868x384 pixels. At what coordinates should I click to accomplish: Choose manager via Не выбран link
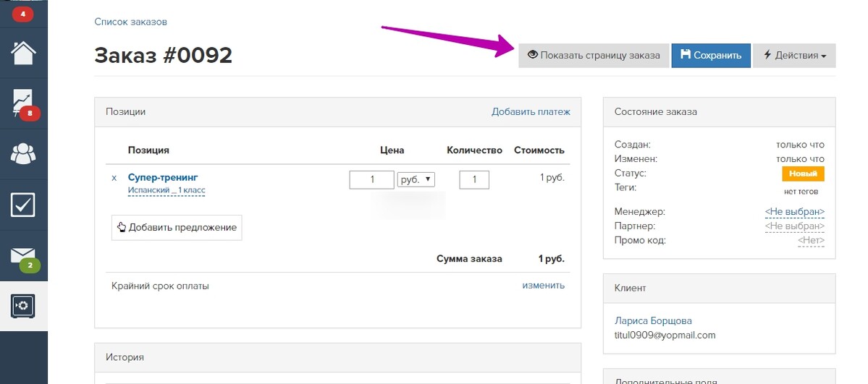pyautogui.click(x=794, y=211)
